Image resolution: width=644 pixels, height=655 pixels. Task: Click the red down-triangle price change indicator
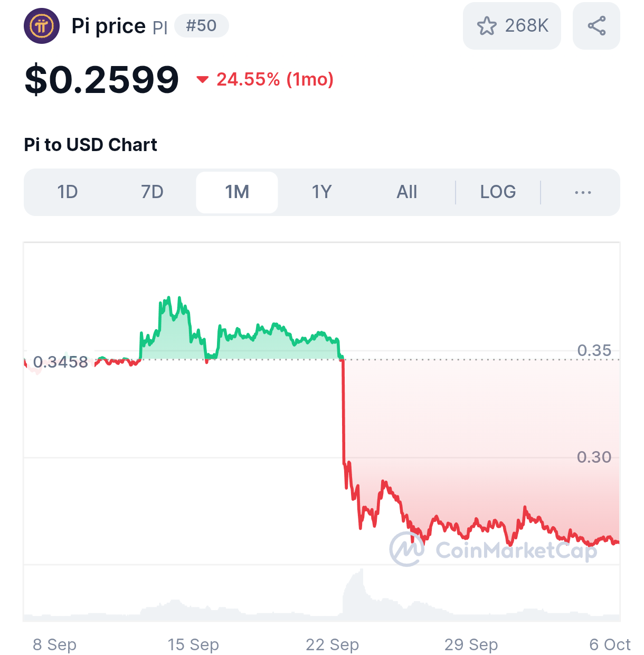(202, 80)
